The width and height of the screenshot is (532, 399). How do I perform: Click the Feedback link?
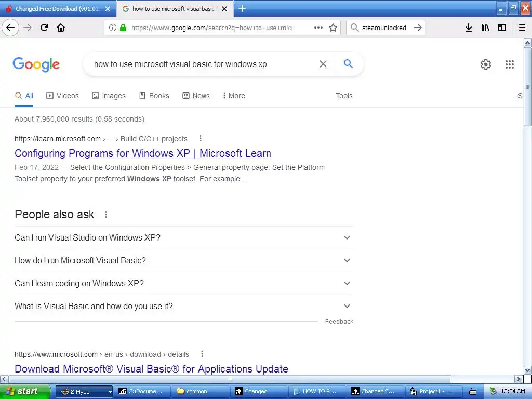[x=339, y=321]
